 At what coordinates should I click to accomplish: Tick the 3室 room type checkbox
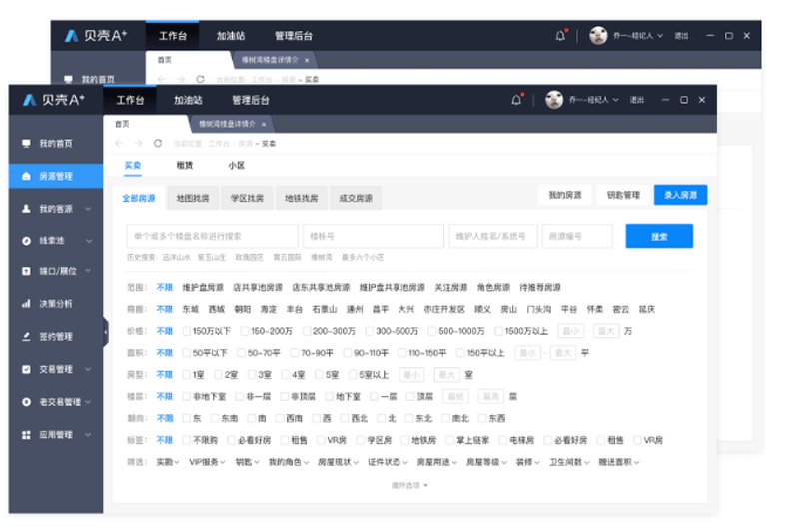[252, 375]
